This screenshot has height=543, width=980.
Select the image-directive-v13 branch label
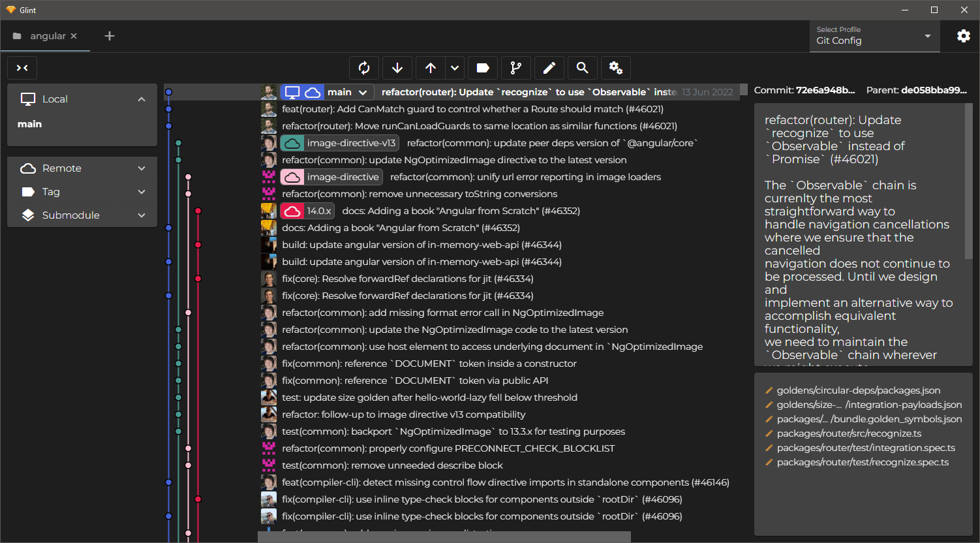[340, 142]
